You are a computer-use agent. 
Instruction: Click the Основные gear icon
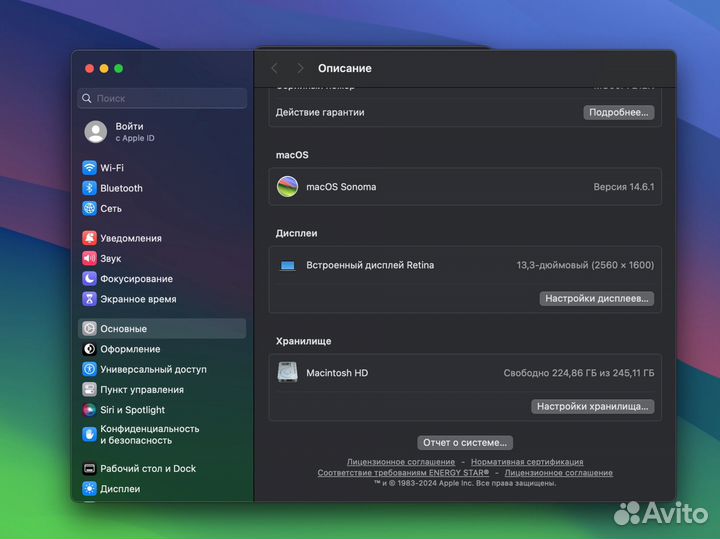pos(89,328)
